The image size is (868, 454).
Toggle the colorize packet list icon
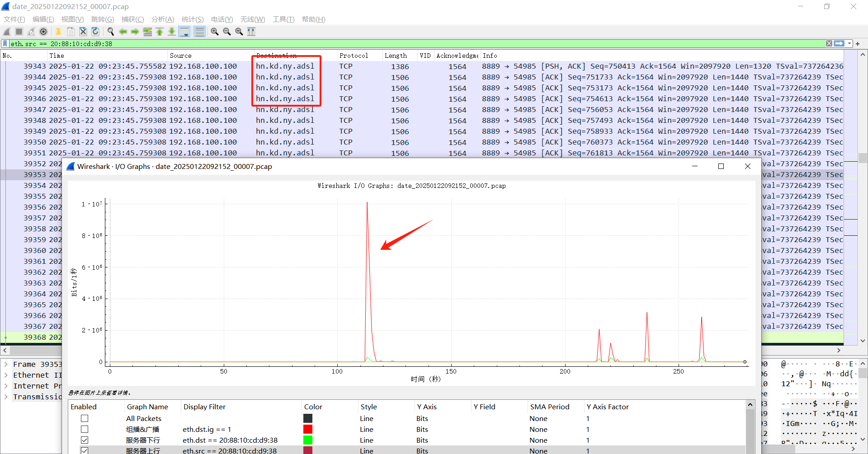click(199, 32)
